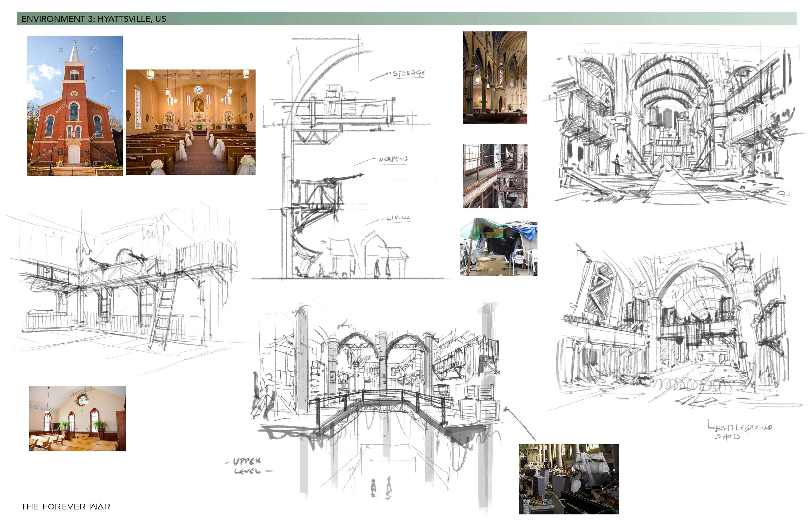Click the UPPER LEVEL handwritten note
The image size is (812, 525).
click(x=247, y=466)
